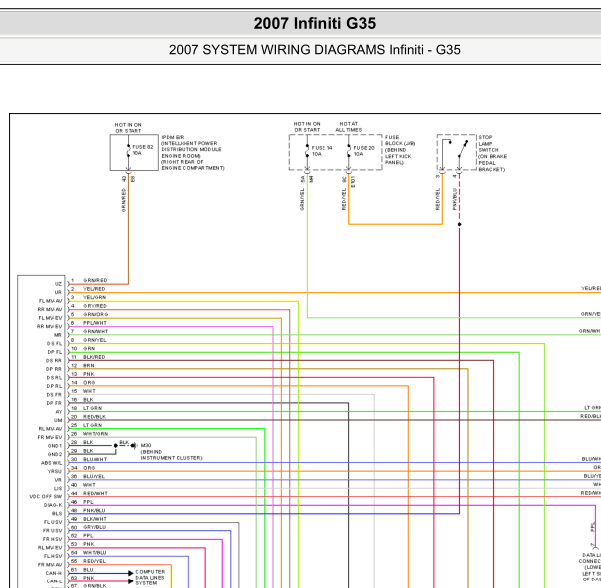
Task: Click the BLS terminal name
Action: [x=57, y=514]
